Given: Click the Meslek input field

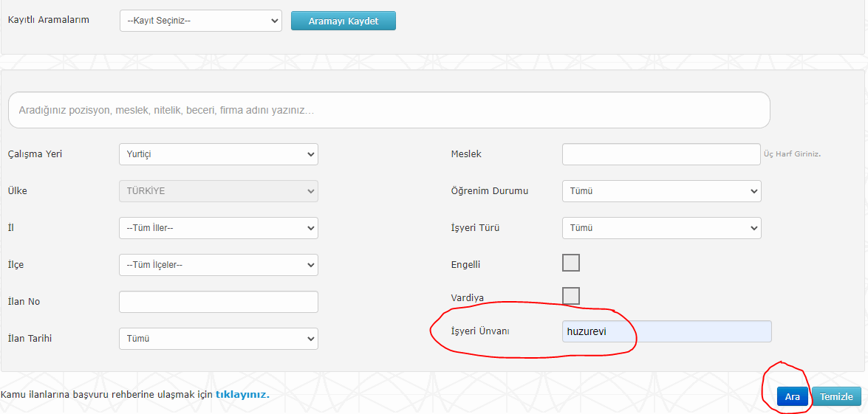Looking at the screenshot, I should pos(661,154).
